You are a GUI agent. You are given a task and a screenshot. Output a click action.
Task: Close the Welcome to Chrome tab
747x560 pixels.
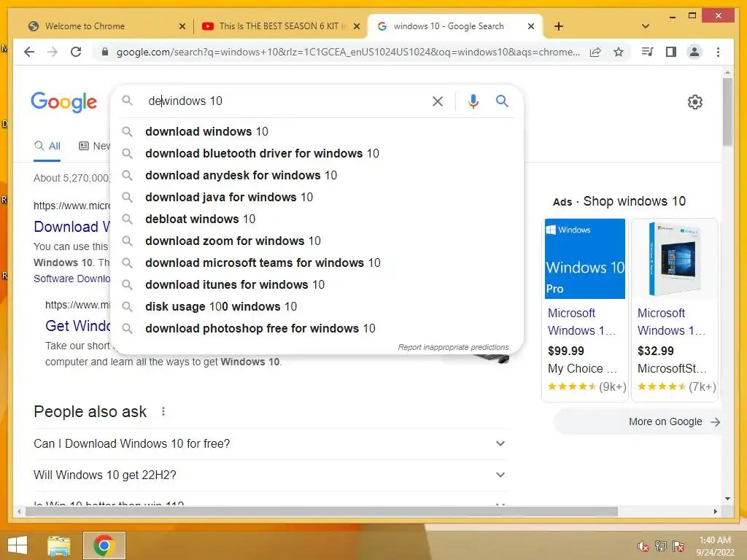(182, 26)
